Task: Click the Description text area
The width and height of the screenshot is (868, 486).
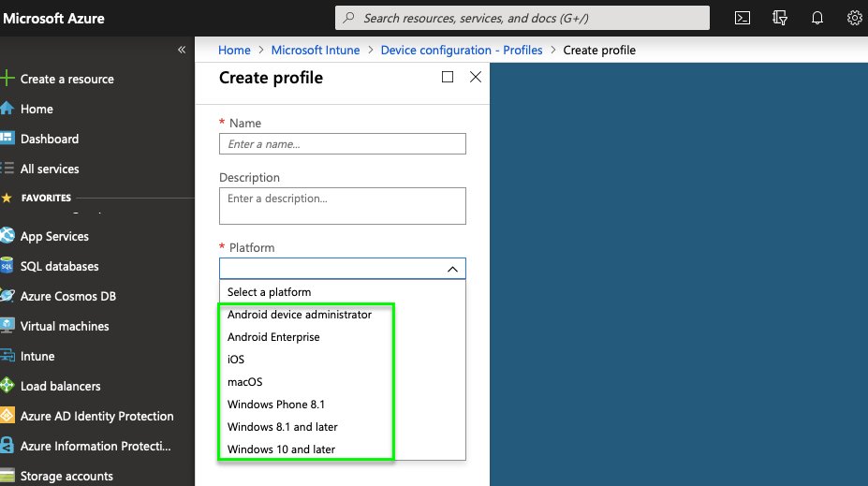Action: pyautogui.click(x=342, y=206)
